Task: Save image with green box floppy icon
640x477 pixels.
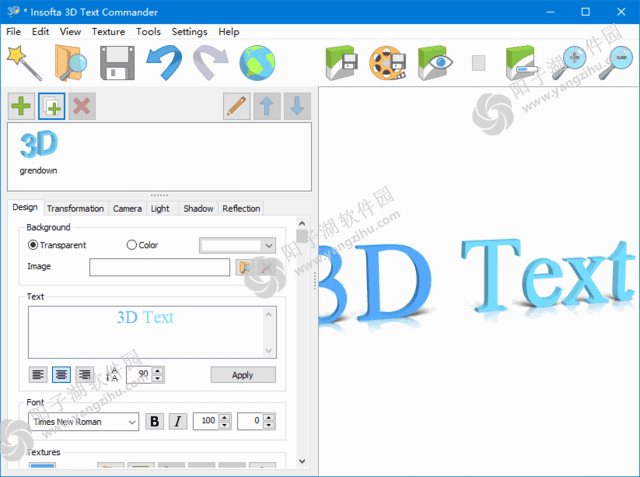Action: pos(342,63)
